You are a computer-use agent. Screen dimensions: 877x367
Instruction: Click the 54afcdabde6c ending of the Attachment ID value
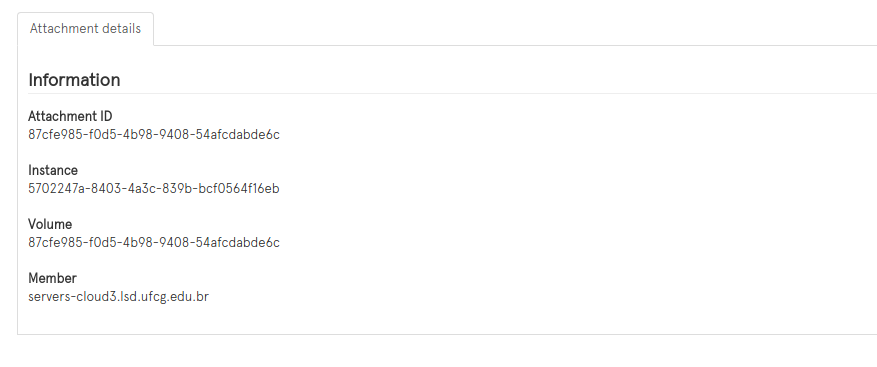tap(238, 134)
